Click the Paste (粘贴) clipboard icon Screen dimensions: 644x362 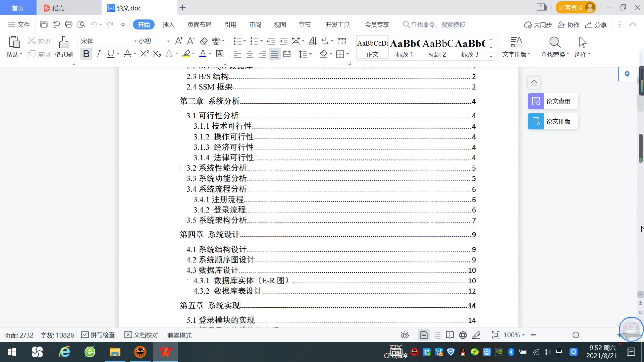tap(14, 43)
